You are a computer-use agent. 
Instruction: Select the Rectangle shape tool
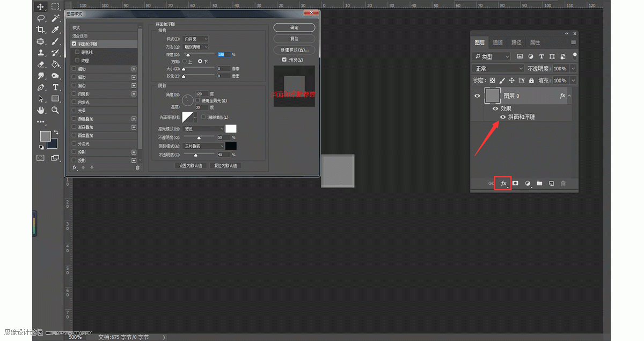[x=55, y=99]
